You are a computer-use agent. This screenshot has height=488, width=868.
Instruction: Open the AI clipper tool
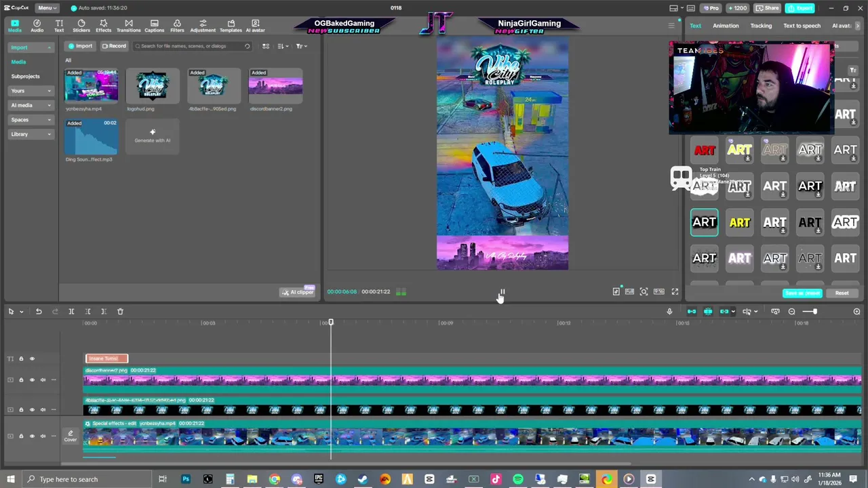pos(298,292)
